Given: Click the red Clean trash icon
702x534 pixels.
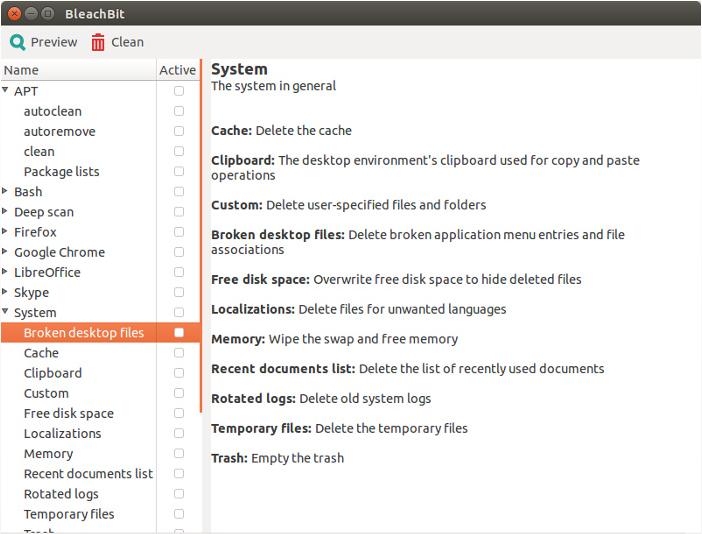Looking at the screenshot, I should point(98,43).
